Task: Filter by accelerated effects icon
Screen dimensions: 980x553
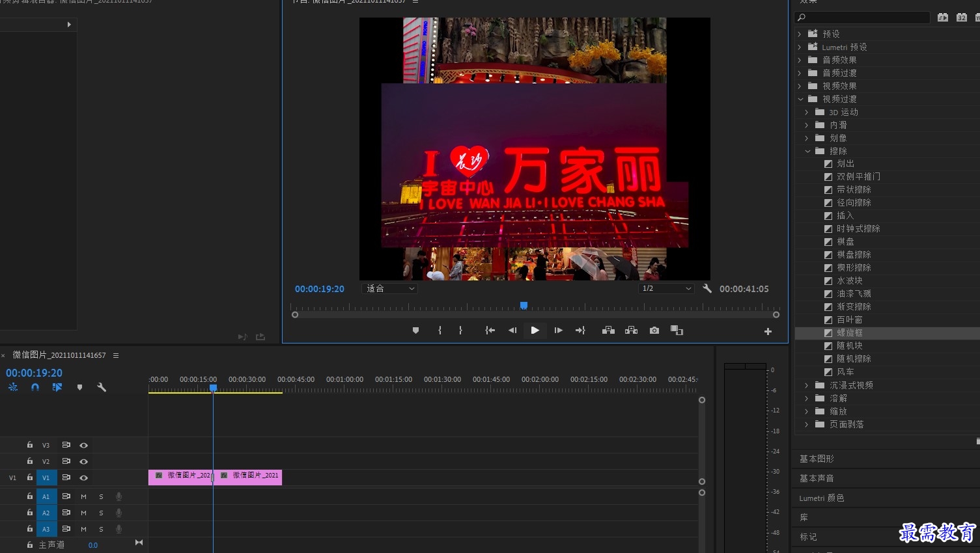Action: [x=942, y=18]
